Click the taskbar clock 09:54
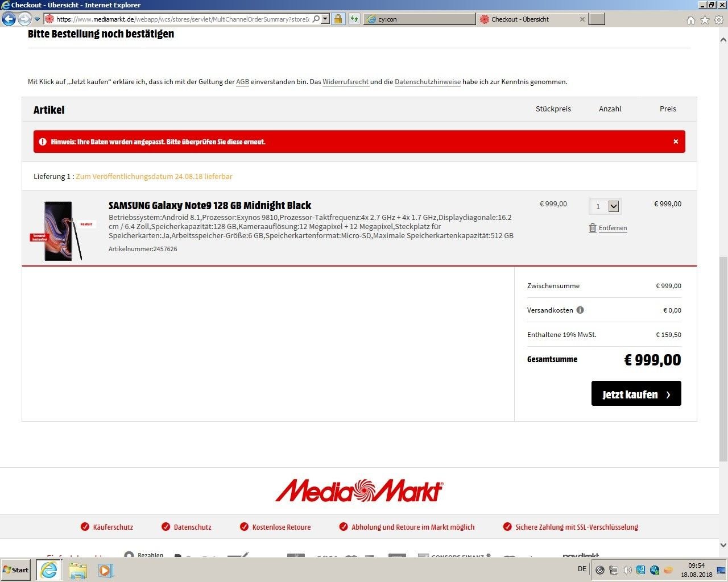This screenshot has height=582, width=728. click(x=697, y=570)
